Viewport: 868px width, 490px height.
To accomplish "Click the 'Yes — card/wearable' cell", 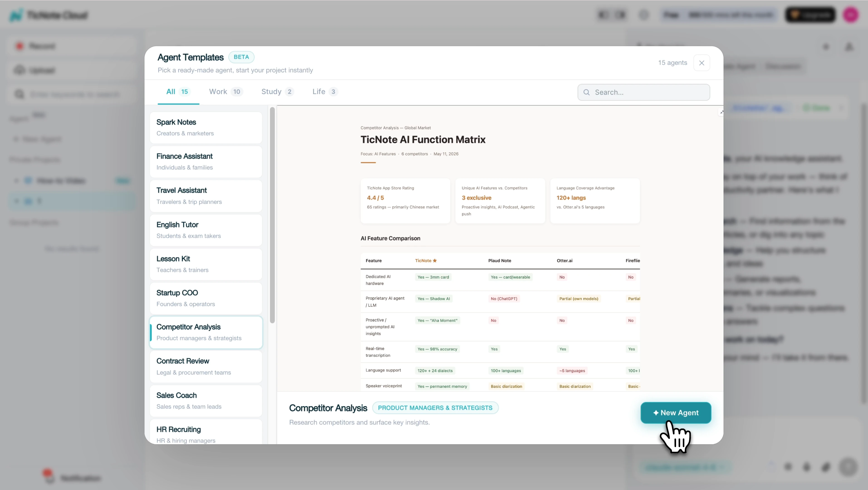I will pyautogui.click(x=510, y=277).
